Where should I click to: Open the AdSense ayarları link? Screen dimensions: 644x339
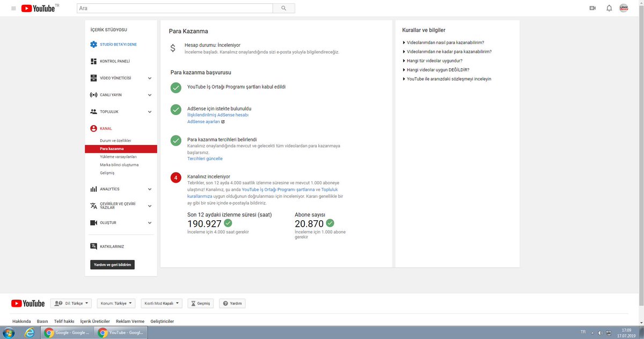[203, 122]
